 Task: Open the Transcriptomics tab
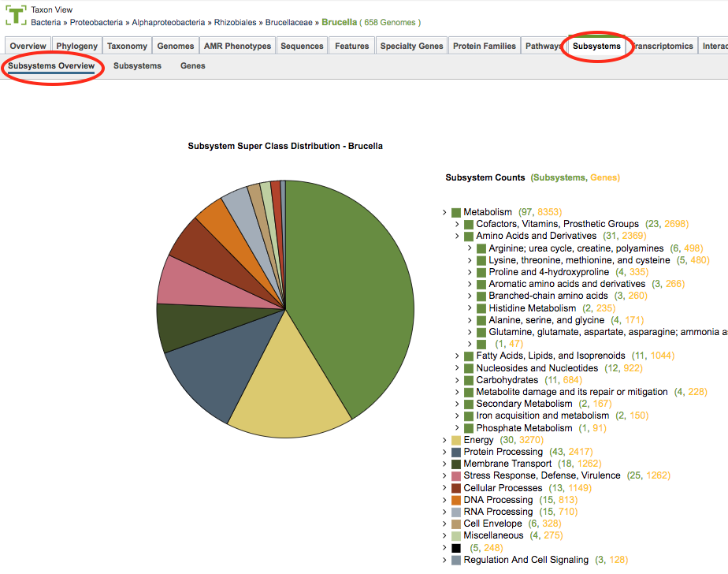[663, 46]
